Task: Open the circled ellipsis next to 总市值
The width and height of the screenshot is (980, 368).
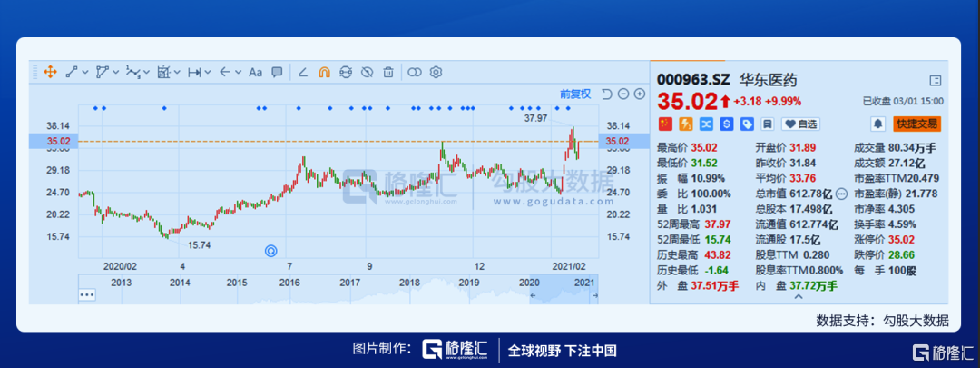Action: [x=841, y=194]
